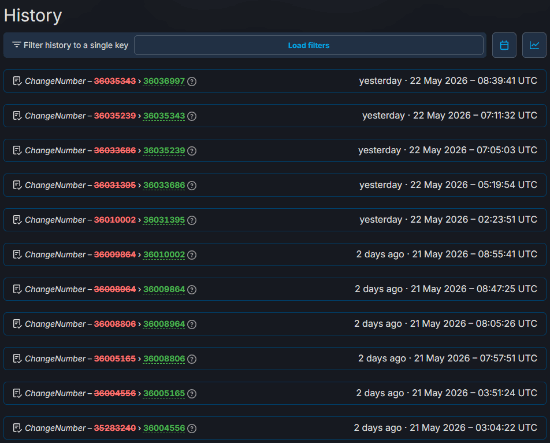Expand history entry dated 21 May 08:55:41
This screenshot has height=443, width=550.
[275, 254]
